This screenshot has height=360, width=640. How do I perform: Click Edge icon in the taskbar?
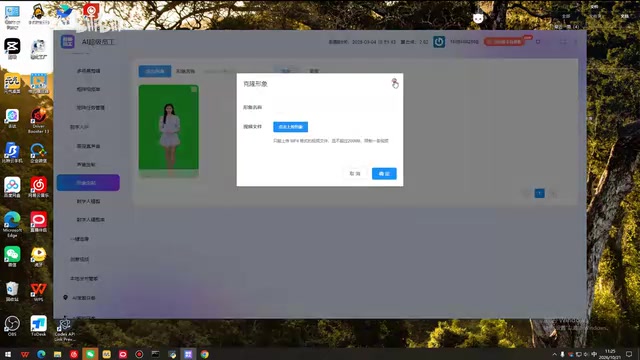pos(41,354)
